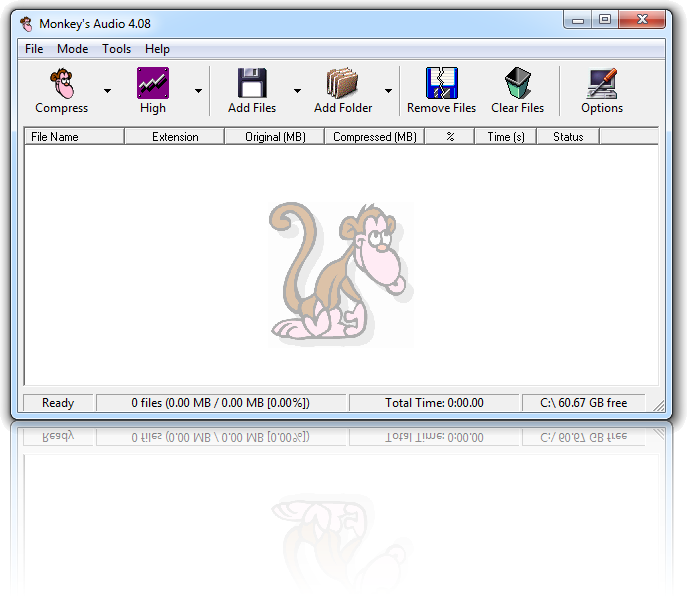Open the Add Files dropdown arrow
This screenshot has width=687, height=596.
297,90
